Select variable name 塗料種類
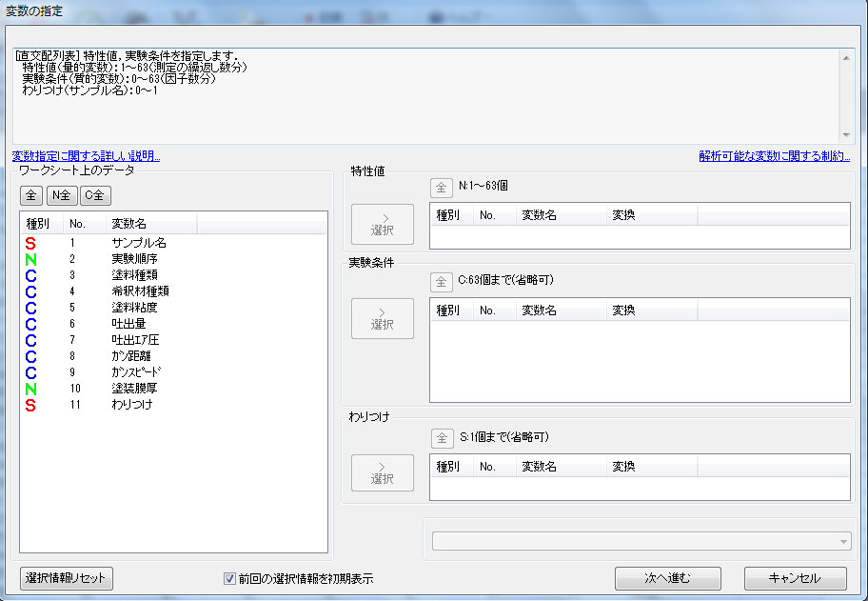The width and height of the screenshot is (868, 601). (x=134, y=274)
